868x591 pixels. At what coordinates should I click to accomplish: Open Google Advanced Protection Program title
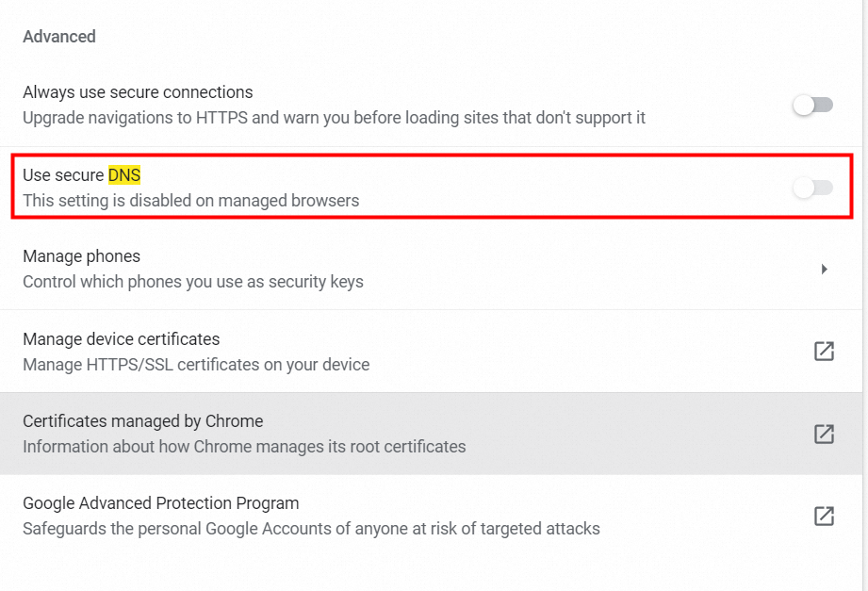(160, 503)
